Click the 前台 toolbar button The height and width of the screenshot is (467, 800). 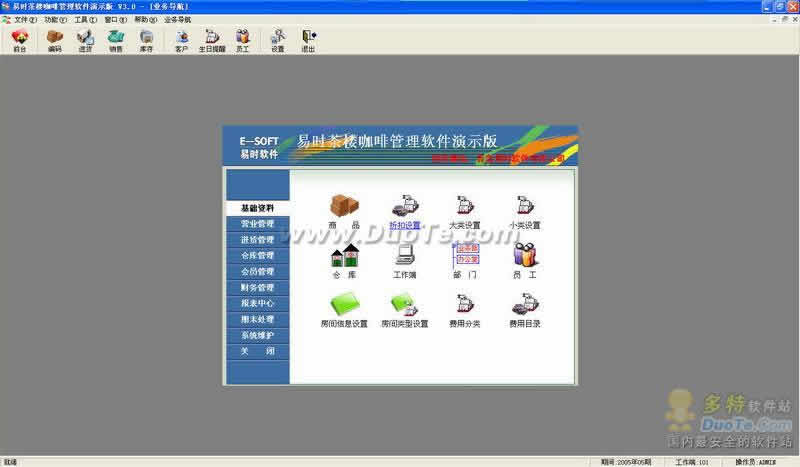point(19,40)
